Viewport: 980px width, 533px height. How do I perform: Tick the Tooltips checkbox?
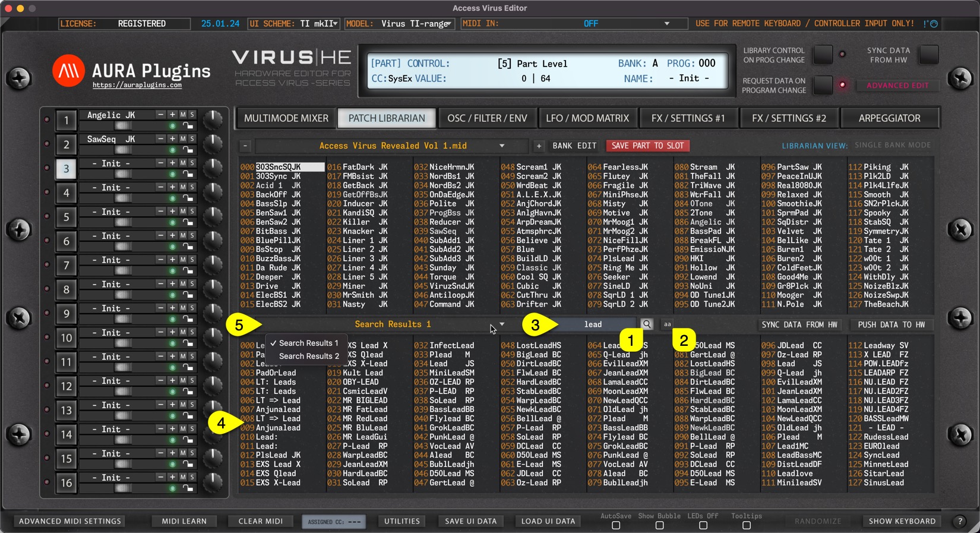pos(747,525)
